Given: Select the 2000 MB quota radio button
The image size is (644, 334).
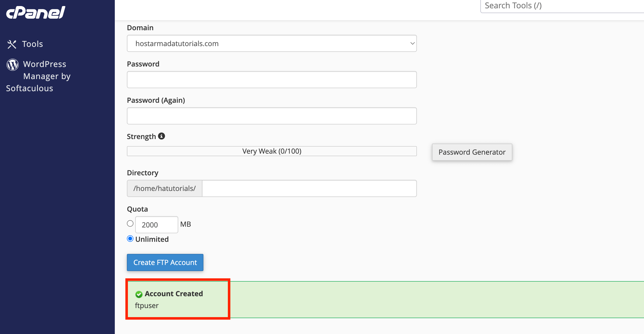Looking at the screenshot, I should coord(130,223).
